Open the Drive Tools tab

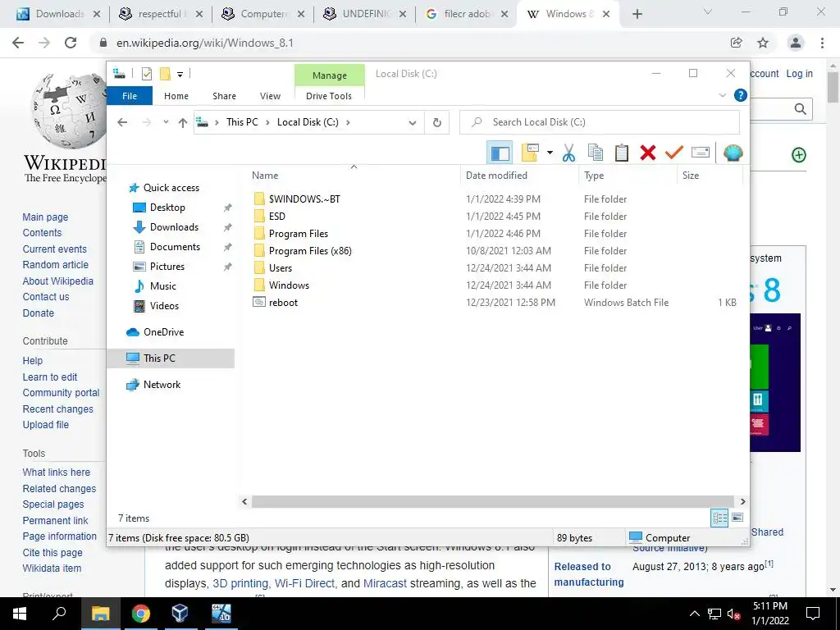329,96
